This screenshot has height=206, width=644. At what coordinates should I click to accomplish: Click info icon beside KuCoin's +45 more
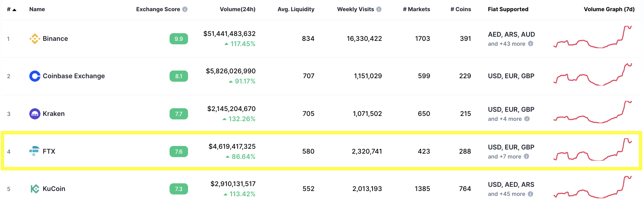[x=530, y=194]
